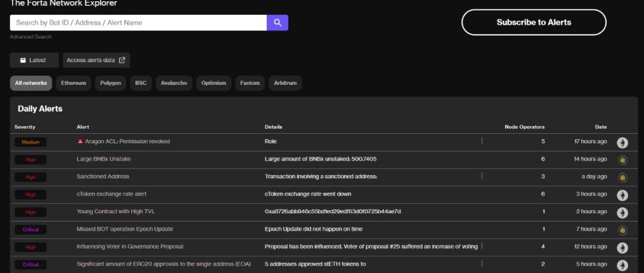Click the Alert column header

pos(82,127)
